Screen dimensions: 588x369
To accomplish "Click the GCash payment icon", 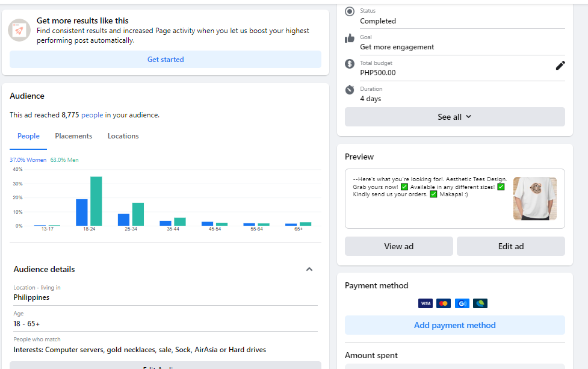I will tap(462, 303).
